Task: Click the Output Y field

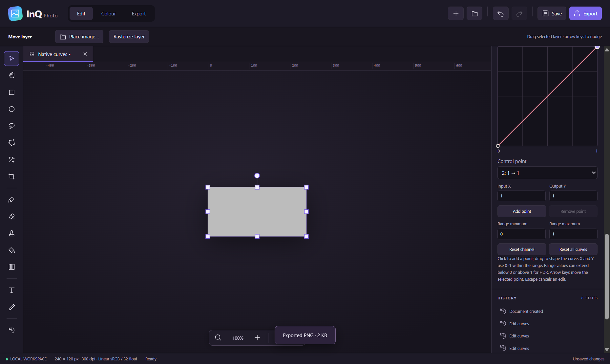Action: [573, 196]
